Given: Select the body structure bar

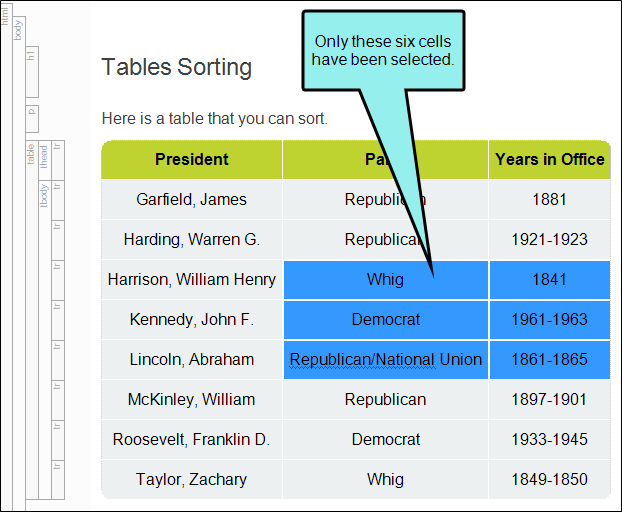Looking at the screenshot, I should [x=19, y=264].
